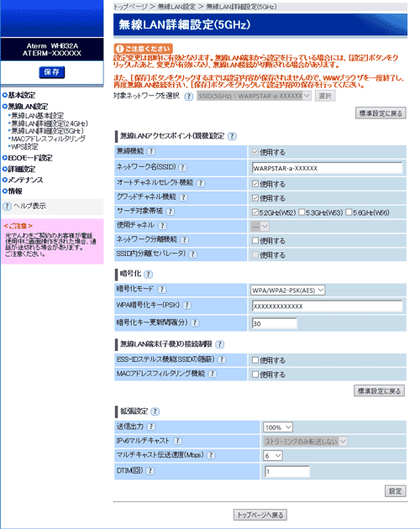Screen dimensions: 420x529
Task: Open MACアドレスフィルタリング menu item
Action: 48,139
